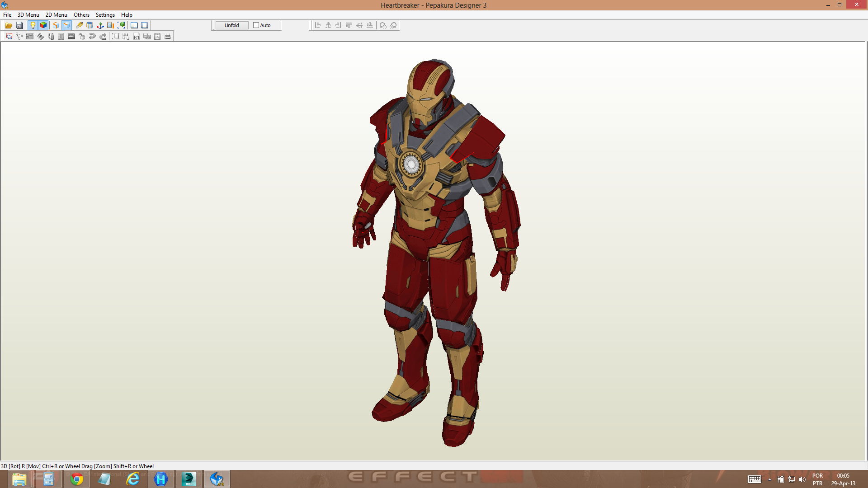This screenshot has height=488, width=868.
Task: Launch Google Chrome from the taskbar
Action: [x=77, y=479]
